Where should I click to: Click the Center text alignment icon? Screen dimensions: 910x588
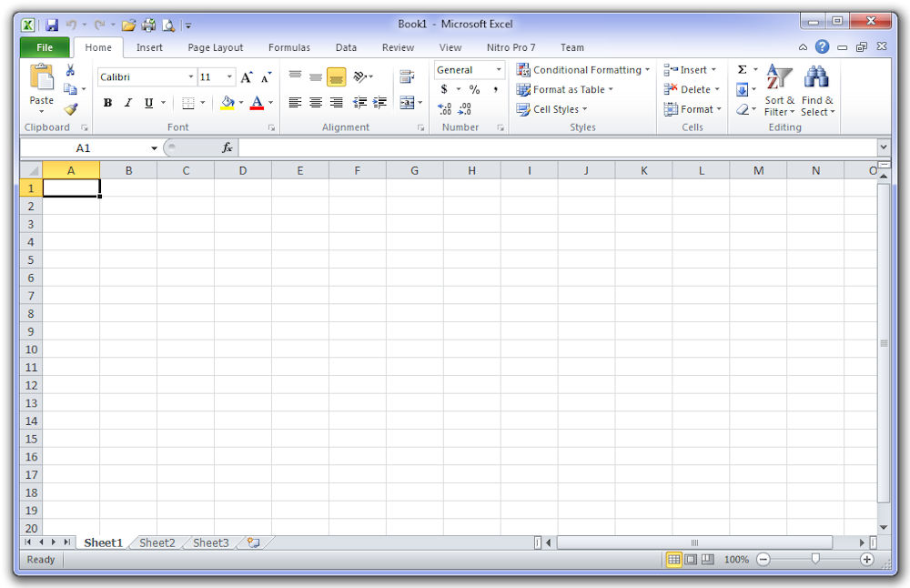315,103
